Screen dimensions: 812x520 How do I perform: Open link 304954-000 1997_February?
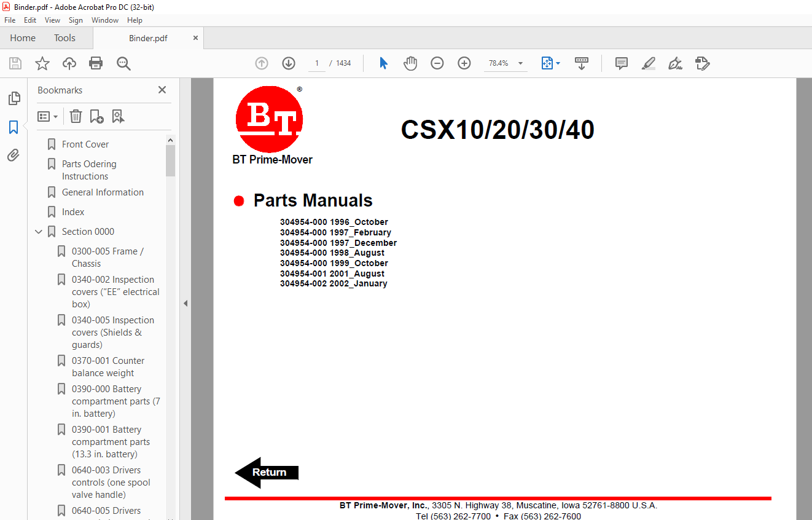[x=335, y=232]
